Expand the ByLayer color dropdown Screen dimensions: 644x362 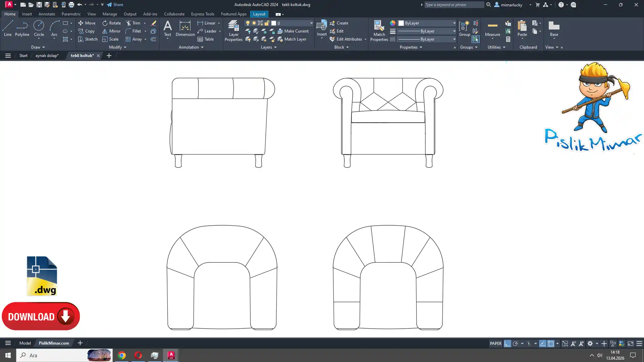[454, 23]
